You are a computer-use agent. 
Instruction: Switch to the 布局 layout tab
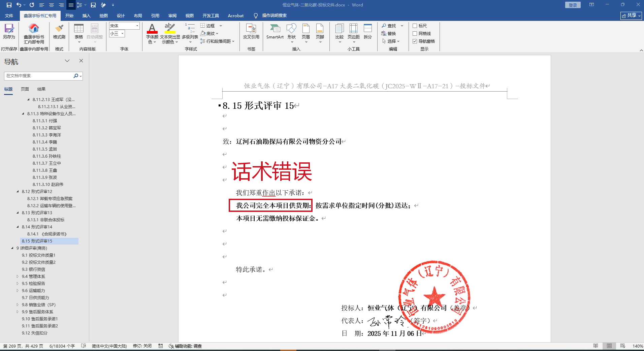coord(138,15)
